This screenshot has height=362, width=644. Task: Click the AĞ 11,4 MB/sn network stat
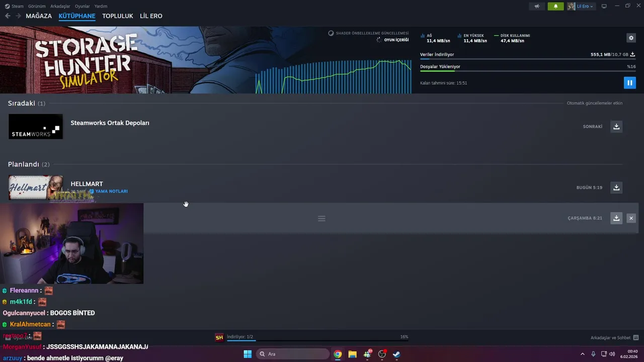click(436, 38)
